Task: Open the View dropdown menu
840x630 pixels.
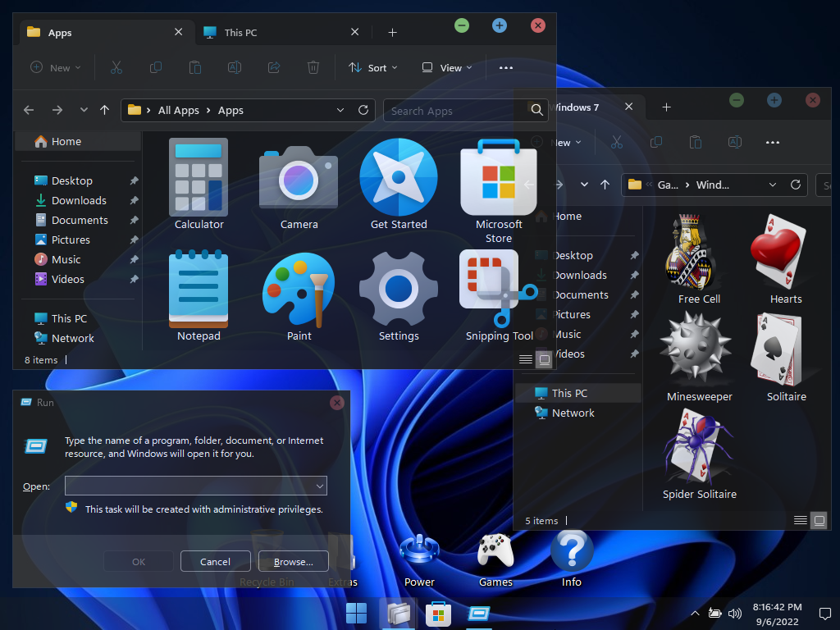Action: click(x=447, y=67)
